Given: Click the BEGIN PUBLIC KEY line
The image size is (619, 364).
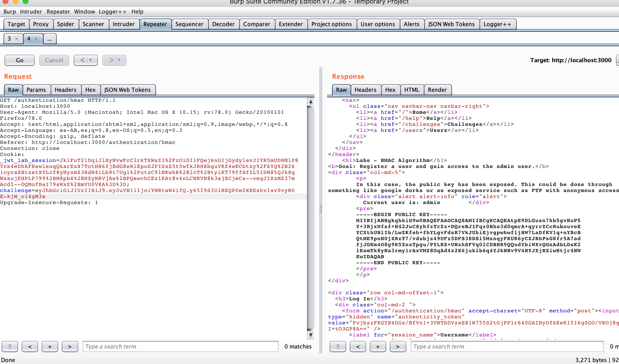Looking at the screenshot, I should pos(402,215).
